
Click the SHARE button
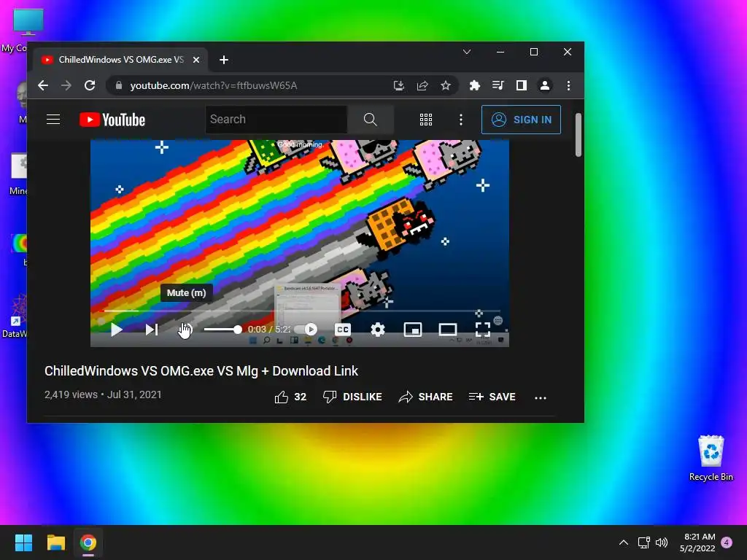[x=425, y=397]
